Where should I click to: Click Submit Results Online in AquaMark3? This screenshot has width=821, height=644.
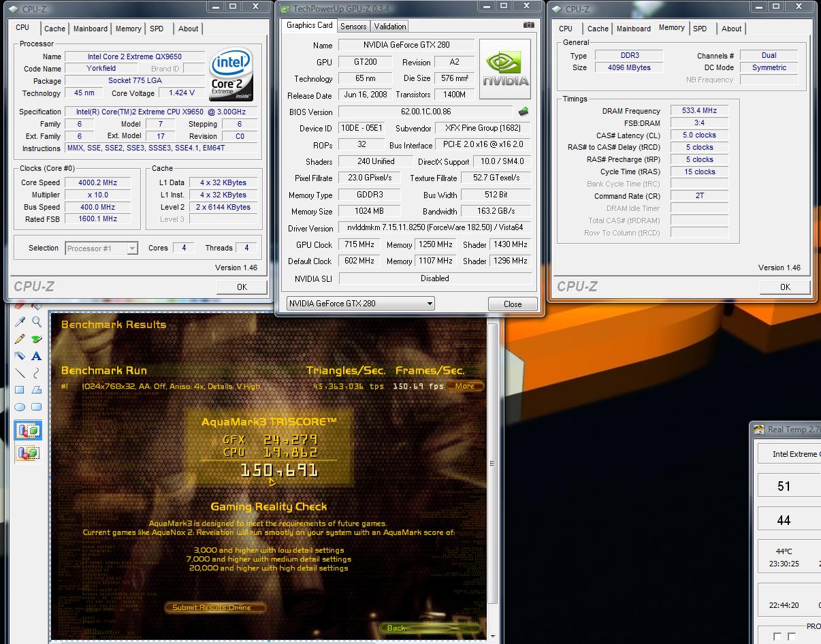pyautogui.click(x=215, y=607)
